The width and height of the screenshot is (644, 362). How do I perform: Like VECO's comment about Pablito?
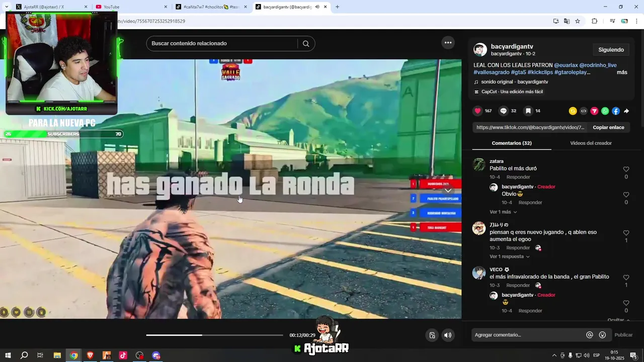pos(626,278)
